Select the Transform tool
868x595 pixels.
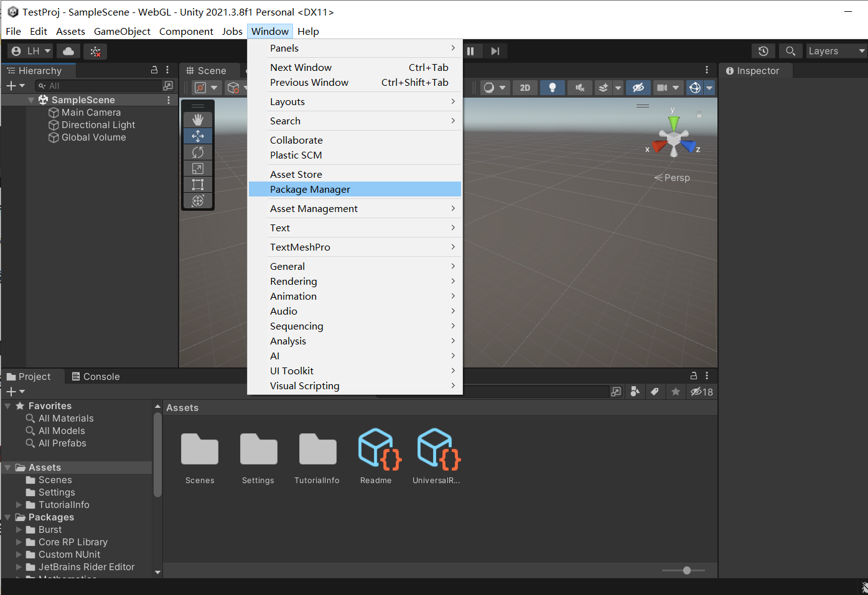pyautogui.click(x=198, y=200)
